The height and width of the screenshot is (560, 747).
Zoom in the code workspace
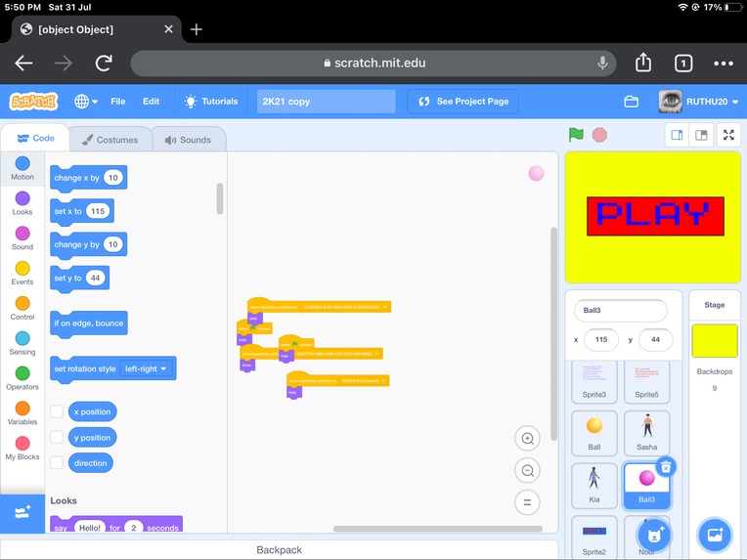click(527, 439)
